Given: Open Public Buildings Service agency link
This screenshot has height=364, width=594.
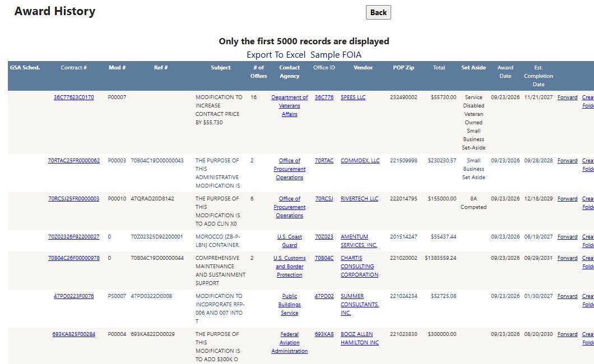Looking at the screenshot, I should point(289,305).
